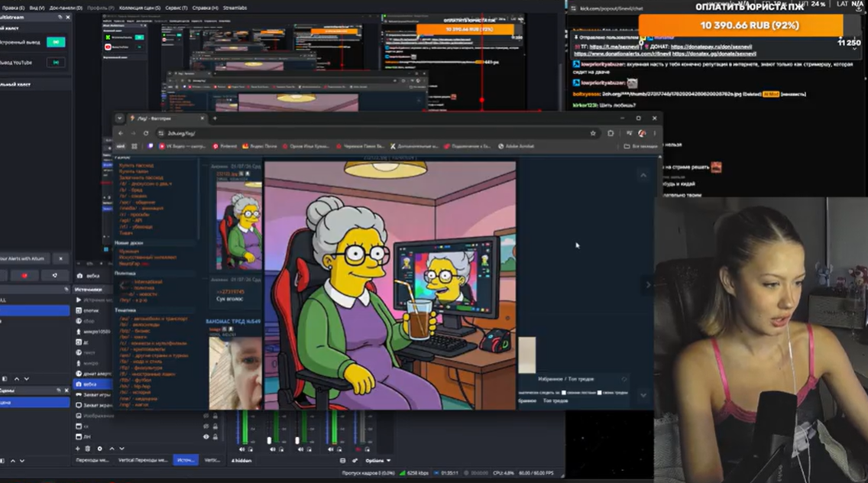
Task: Unmute the red muted mixer channel
Action: 358,449
